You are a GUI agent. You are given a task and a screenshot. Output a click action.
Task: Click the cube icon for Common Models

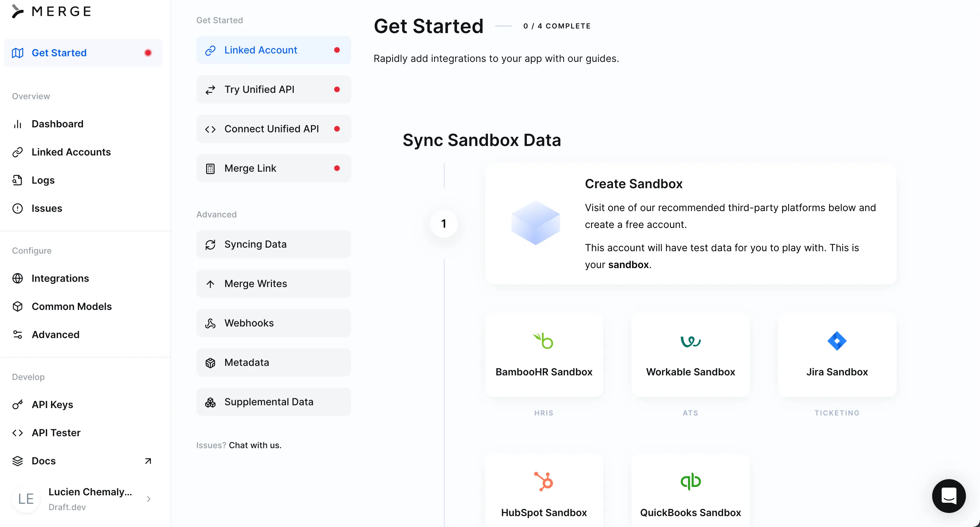[x=18, y=307]
